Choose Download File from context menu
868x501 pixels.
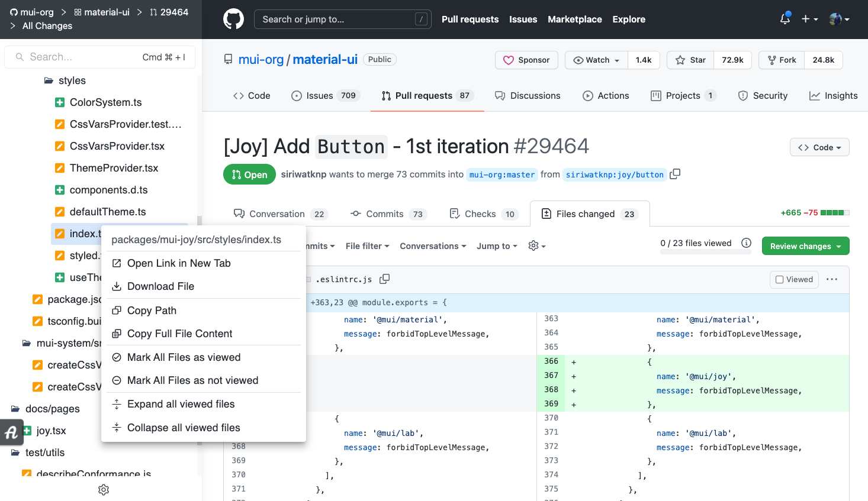(204, 286)
